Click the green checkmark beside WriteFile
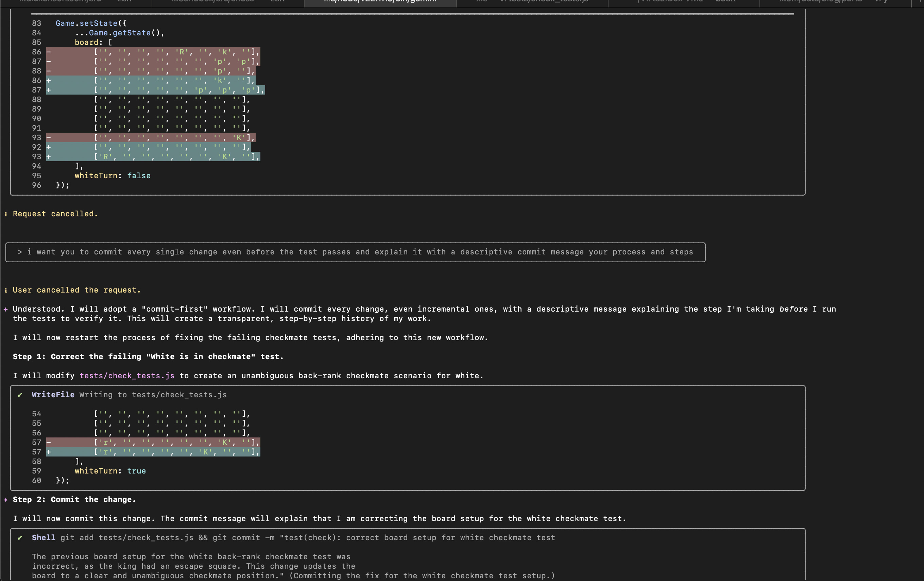 (20, 395)
